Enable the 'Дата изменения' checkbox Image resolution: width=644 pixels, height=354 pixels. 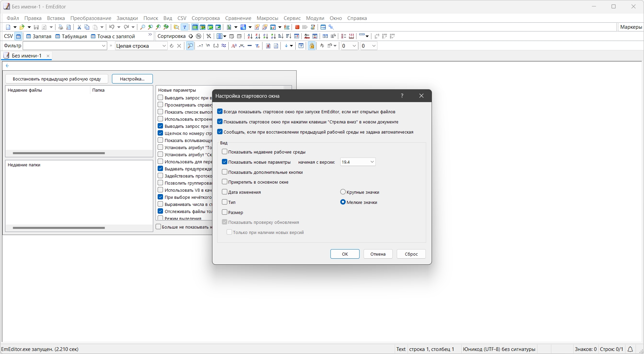tap(225, 192)
